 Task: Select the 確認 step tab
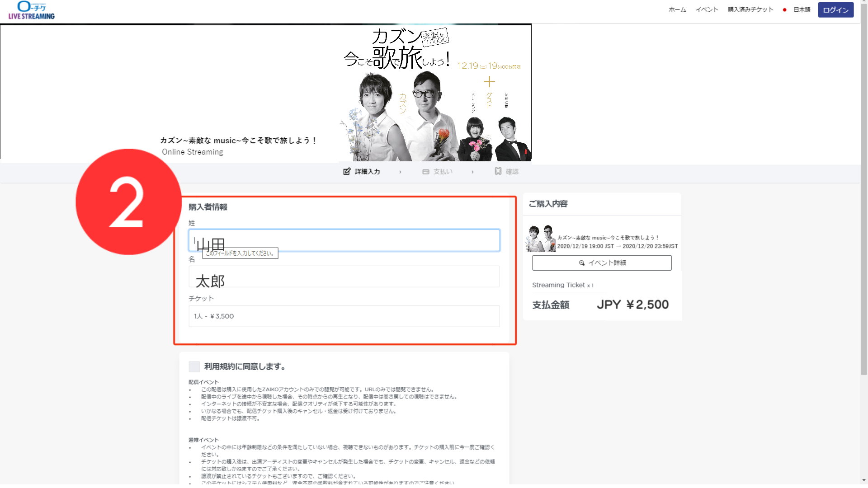pyautogui.click(x=507, y=172)
